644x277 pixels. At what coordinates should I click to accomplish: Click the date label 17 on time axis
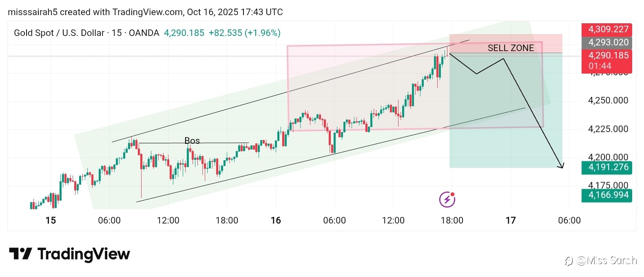click(x=511, y=221)
